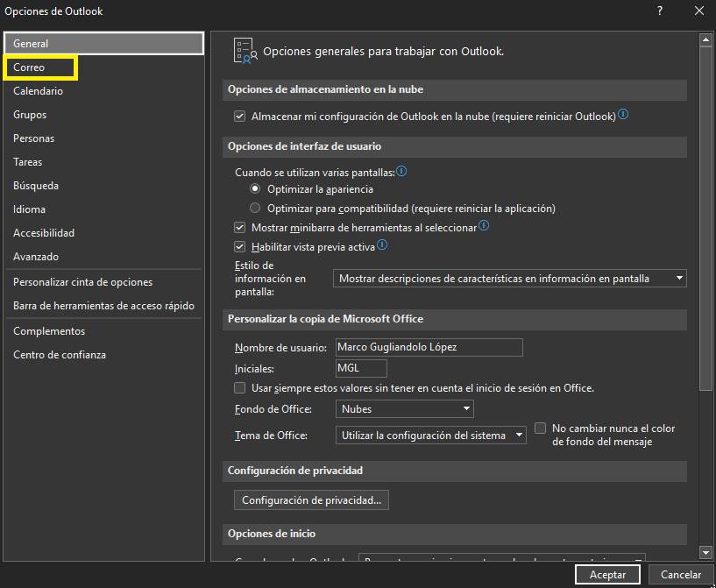
Task: Check No cambiar nunca el color de fondo
Action: [x=540, y=429]
